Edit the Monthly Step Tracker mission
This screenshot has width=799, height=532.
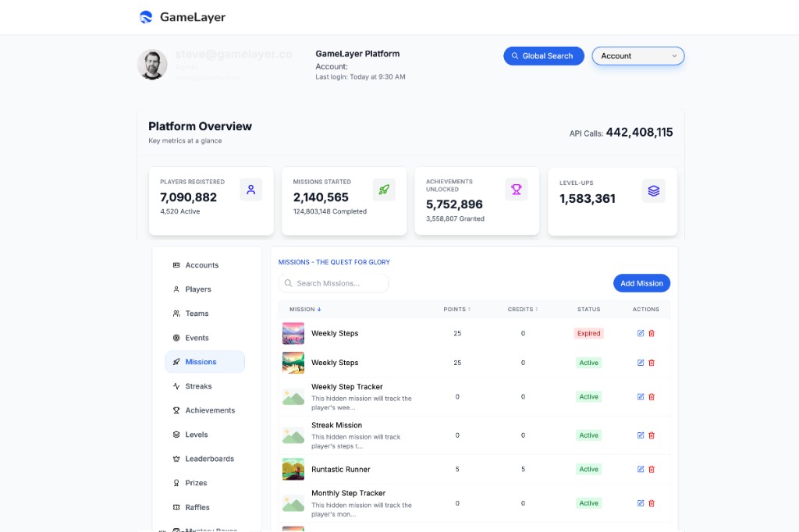641,503
